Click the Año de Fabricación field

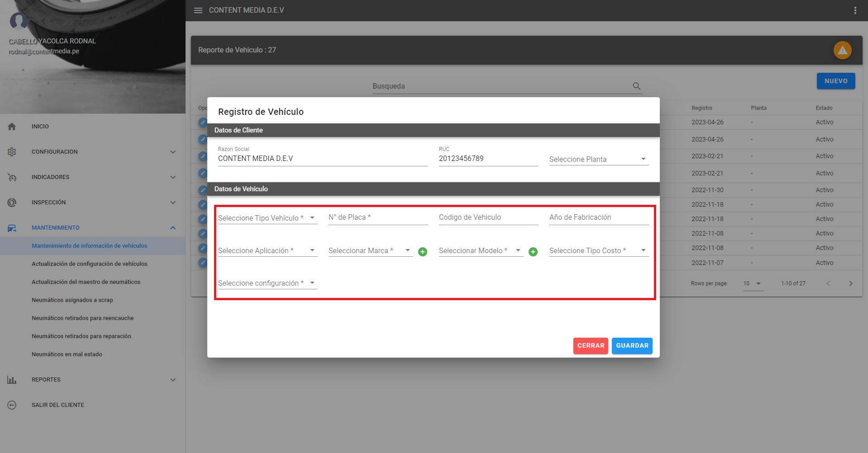click(598, 217)
